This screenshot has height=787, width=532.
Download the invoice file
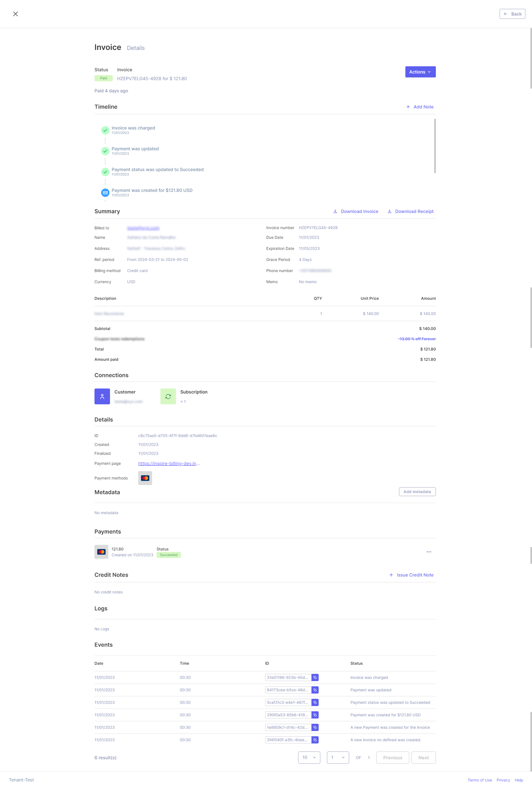click(x=356, y=211)
